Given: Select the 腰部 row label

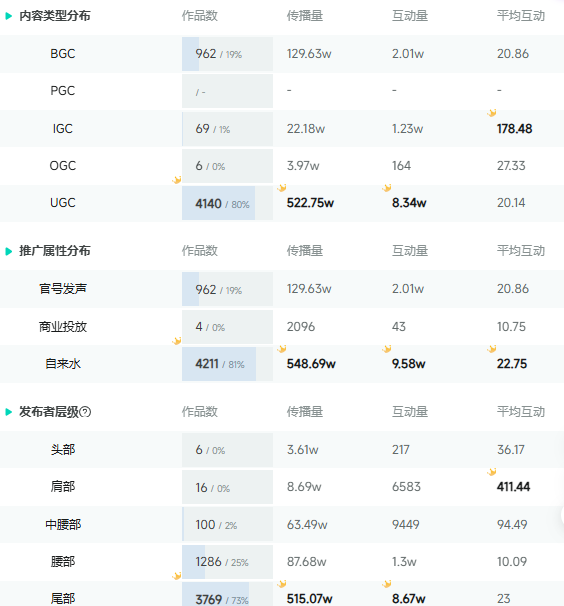Looking at the screenshot, I should coord(63,562).
